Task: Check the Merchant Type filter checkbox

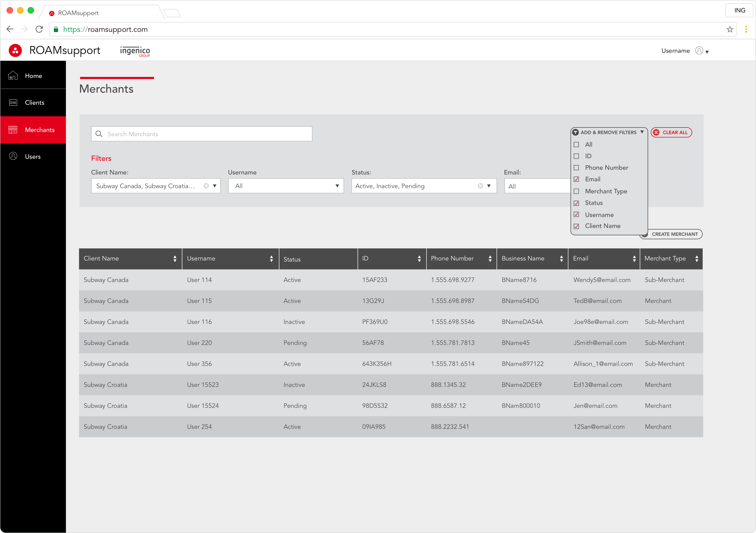Action: [576, 191]
